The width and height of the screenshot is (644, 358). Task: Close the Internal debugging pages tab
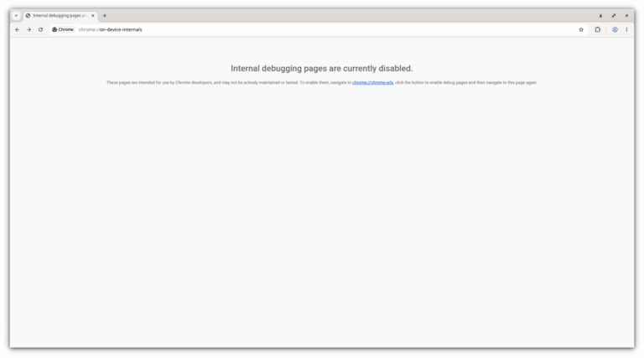[x=93, y=16]
